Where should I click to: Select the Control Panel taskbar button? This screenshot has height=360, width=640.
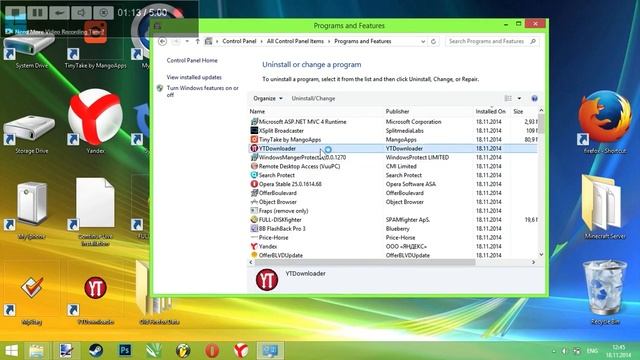pos(270,351)
